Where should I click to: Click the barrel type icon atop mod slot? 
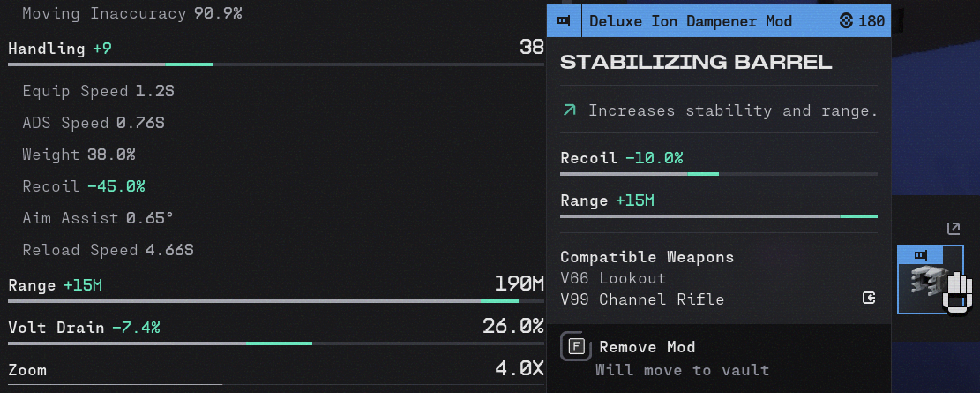coord(921,254)
